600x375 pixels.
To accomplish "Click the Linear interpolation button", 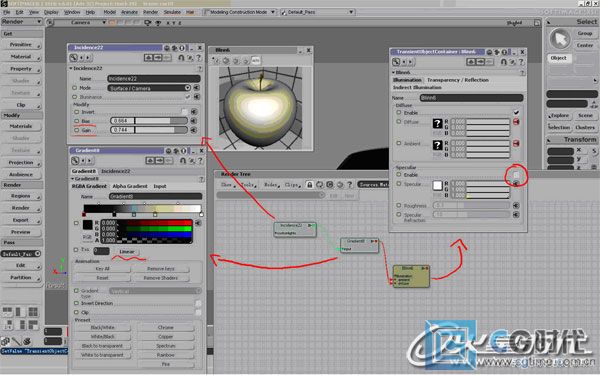I will coord(127,251).
